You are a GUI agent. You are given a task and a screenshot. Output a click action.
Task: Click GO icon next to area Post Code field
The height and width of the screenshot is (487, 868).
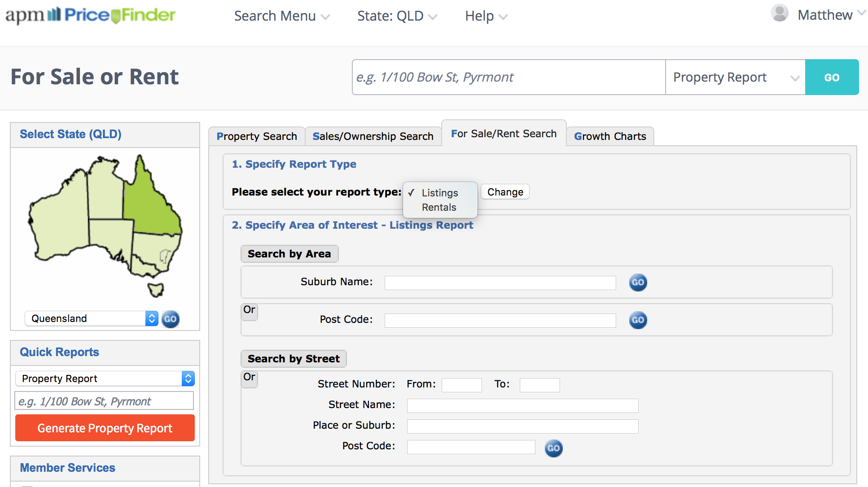click(x=638, y=320)
